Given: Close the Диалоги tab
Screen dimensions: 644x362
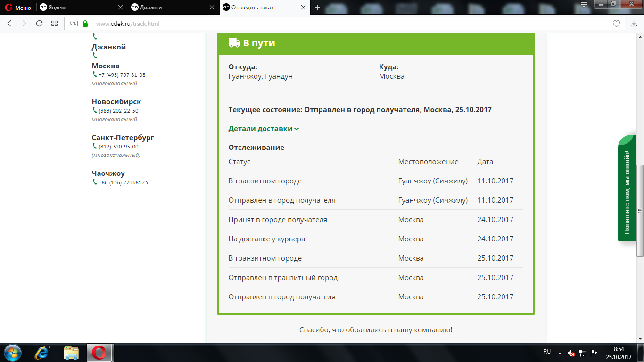Looking at the screenshot, I should tap(212, 8).
